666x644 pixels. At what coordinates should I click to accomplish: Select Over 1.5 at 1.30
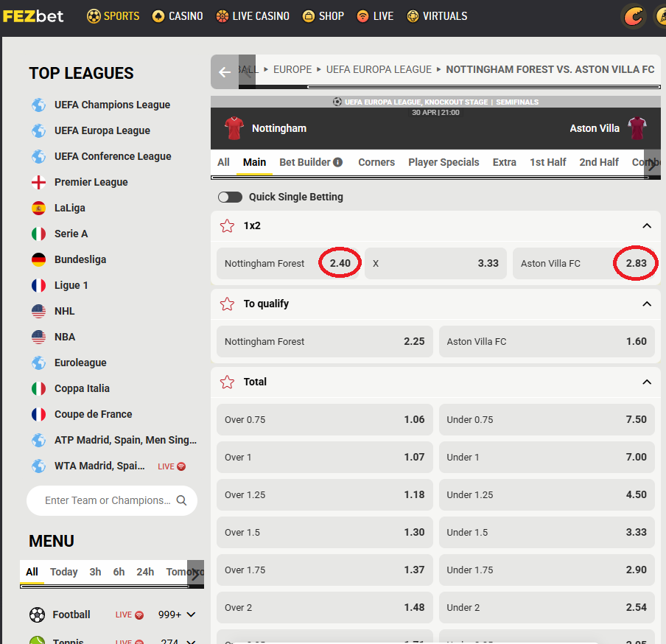[324, 532]
